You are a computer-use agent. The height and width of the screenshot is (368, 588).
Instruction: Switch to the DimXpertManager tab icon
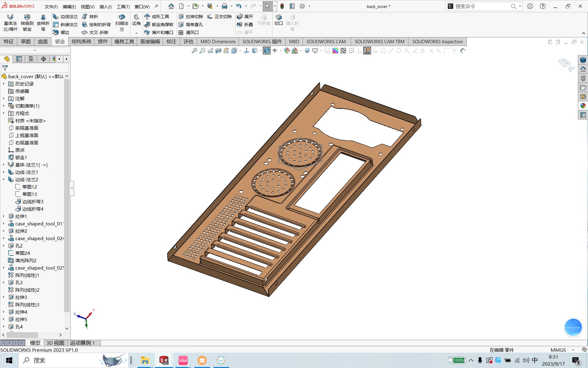pos(43,59)
